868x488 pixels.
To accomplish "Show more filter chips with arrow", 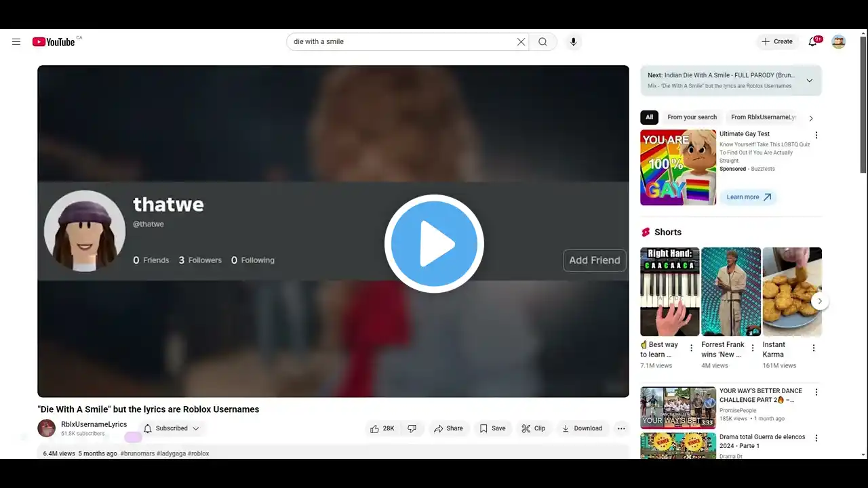I will click(811, 118).
